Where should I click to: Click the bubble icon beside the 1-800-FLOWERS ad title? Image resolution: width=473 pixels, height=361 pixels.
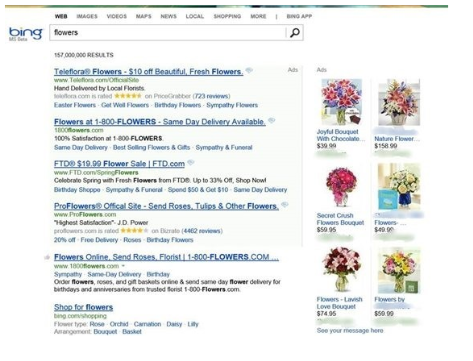click(272, 120)
